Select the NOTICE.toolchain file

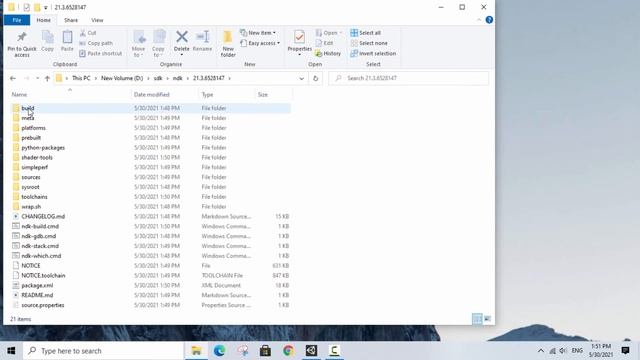click(x=43, y=276)
